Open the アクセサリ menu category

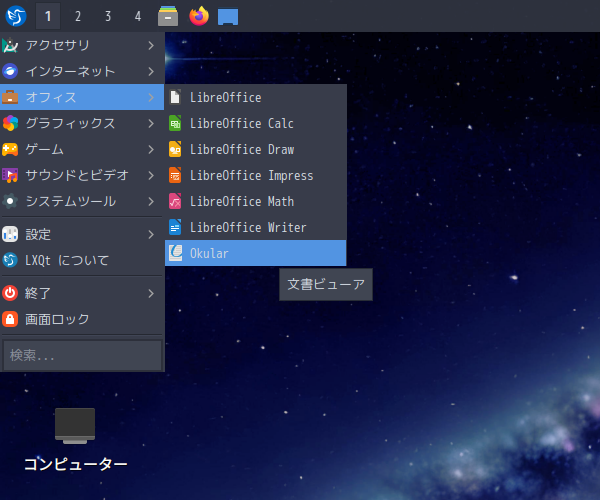[82, 46]
